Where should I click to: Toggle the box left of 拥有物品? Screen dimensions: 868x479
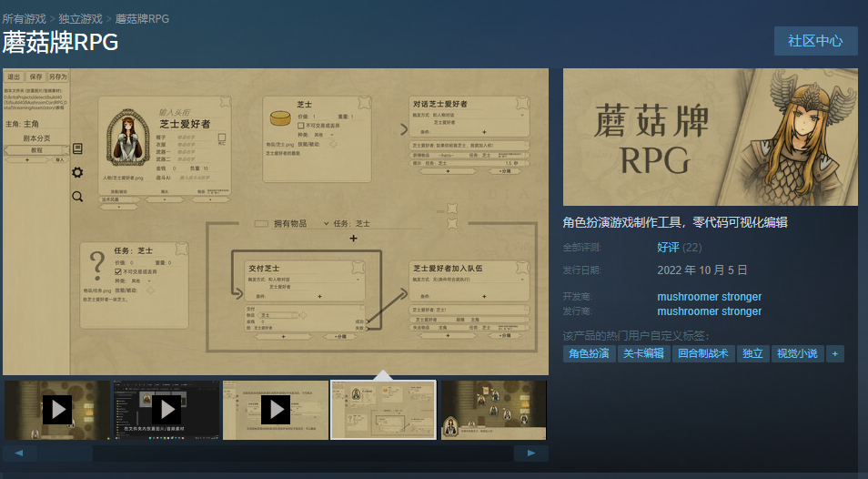point(261,224)
